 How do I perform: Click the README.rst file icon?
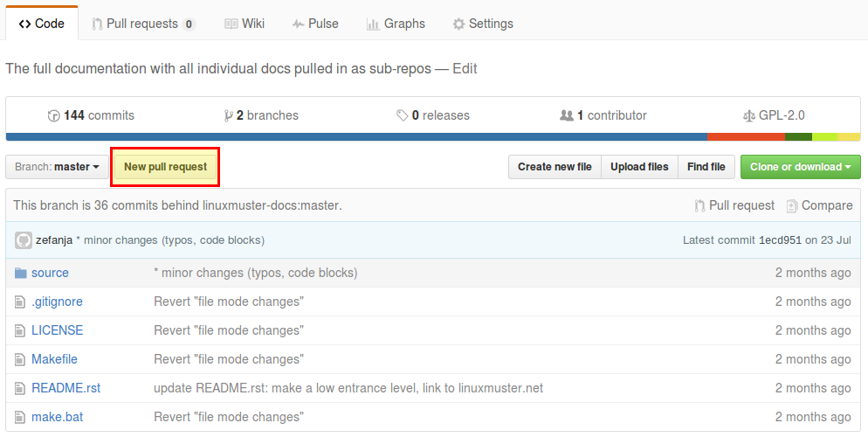20,388
